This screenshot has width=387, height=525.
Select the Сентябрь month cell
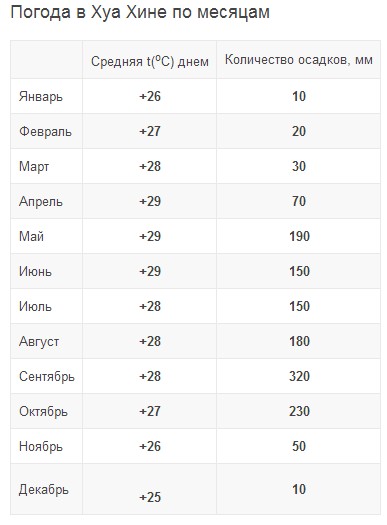point(47,376)
